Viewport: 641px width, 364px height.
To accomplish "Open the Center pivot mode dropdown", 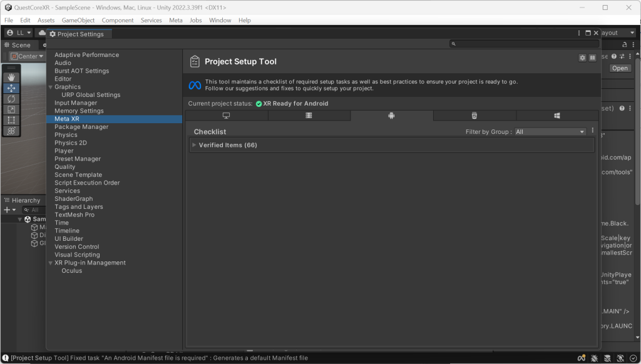I will pos(27,56).
